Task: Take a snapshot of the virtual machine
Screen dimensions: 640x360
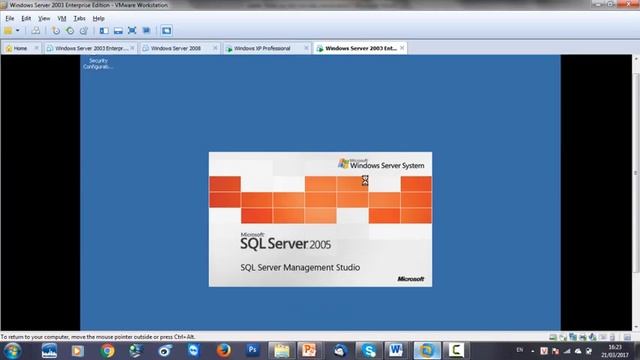Action: 56,31
